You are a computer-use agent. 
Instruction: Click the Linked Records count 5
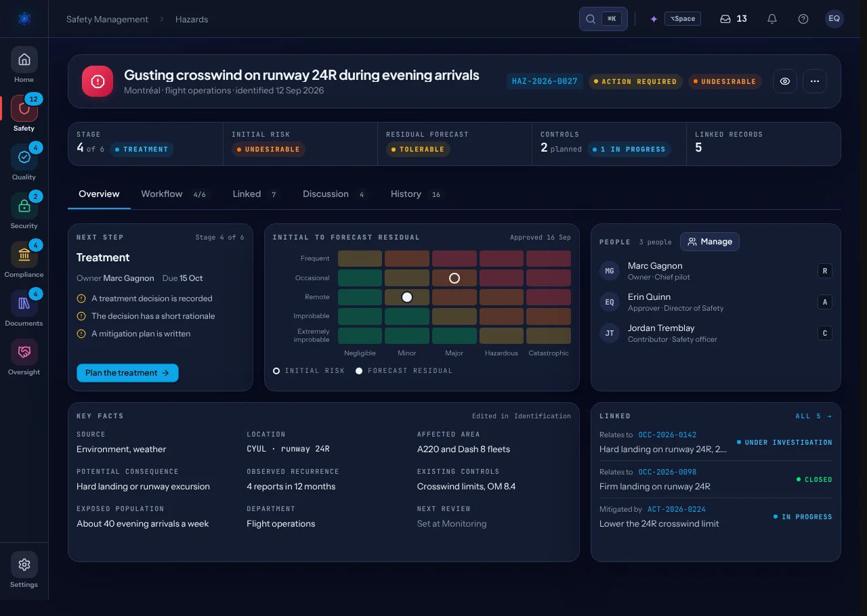[698, 148]
